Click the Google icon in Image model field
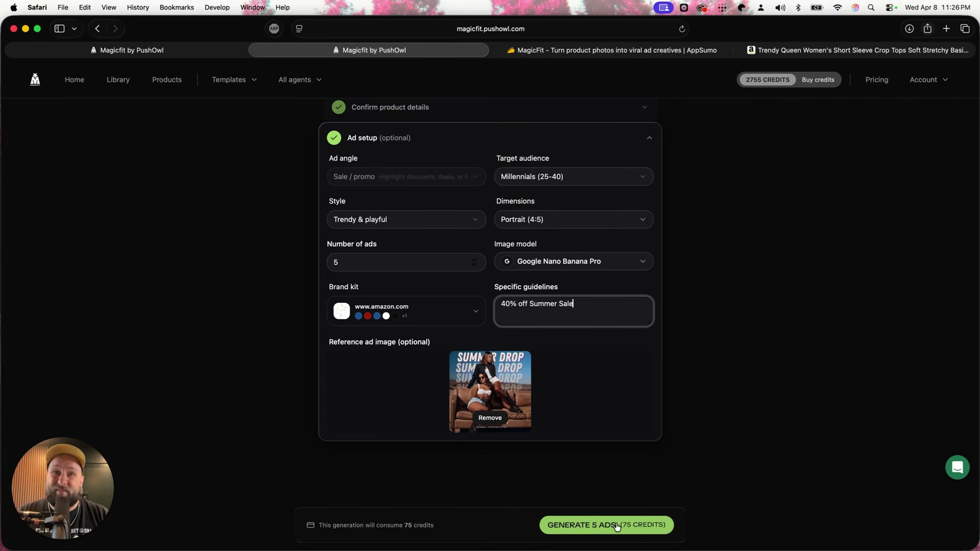This screenshot has height=551, width=980. tap(507, 261)
